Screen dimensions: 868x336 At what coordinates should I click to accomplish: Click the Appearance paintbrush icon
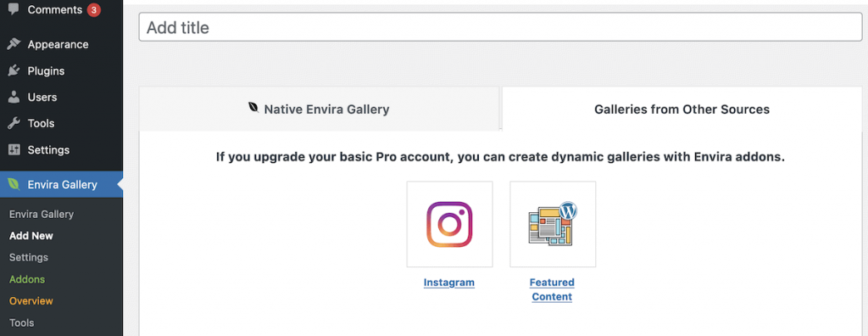(14, 44)
